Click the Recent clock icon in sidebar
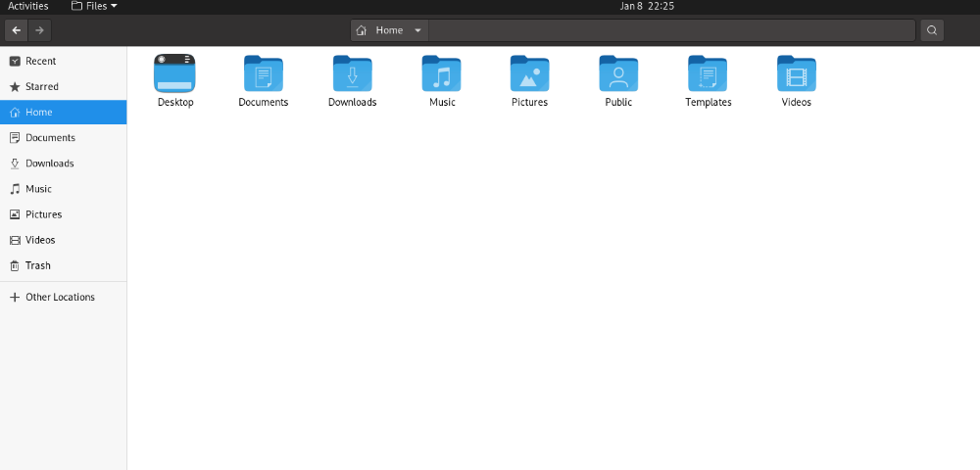This screenshot has width=980, height=470. click(15, 61)
